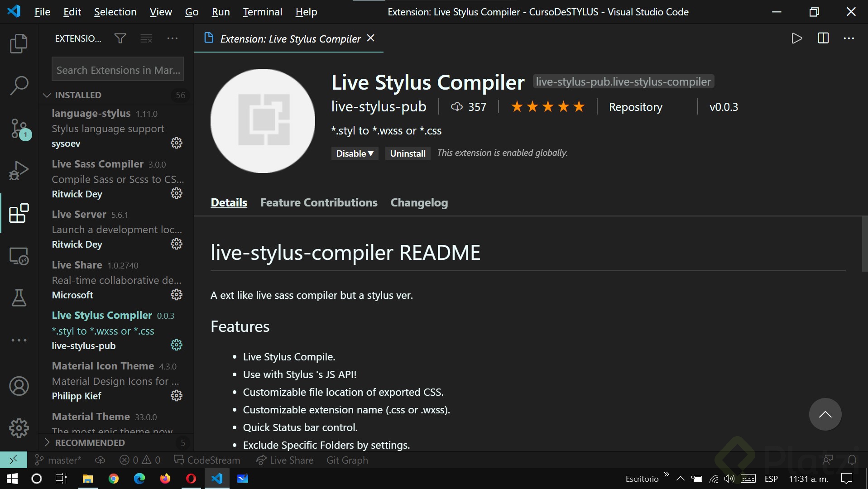Manage the Material Icon Theme gear
This screenshot has height=489, width=868.
click(176, 396)
